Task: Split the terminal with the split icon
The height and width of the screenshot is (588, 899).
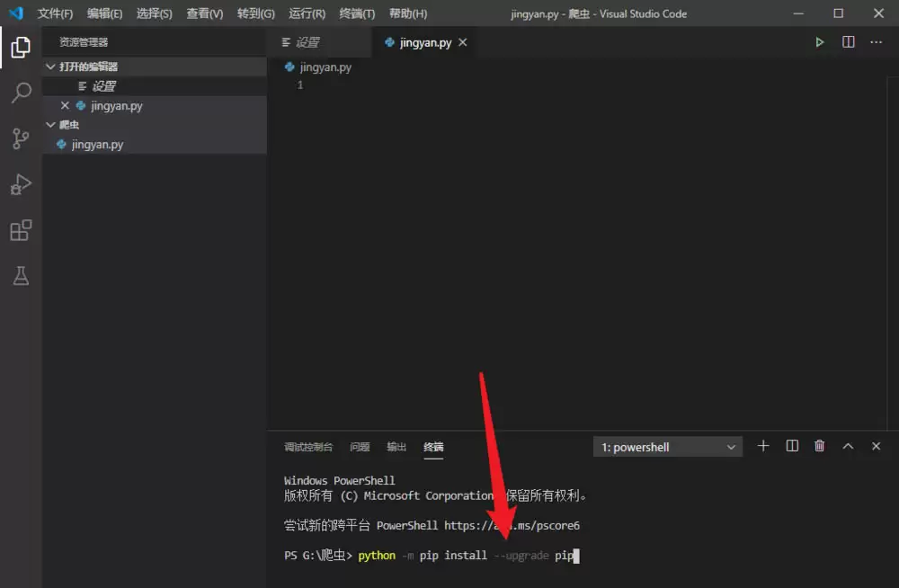Action: point(791,445)
